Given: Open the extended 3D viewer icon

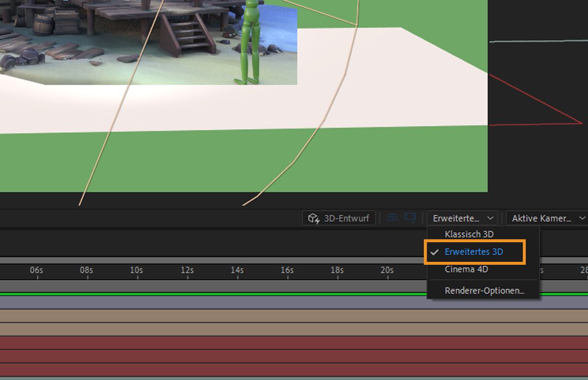Looking at the screenshot, I should click(410, 218).
